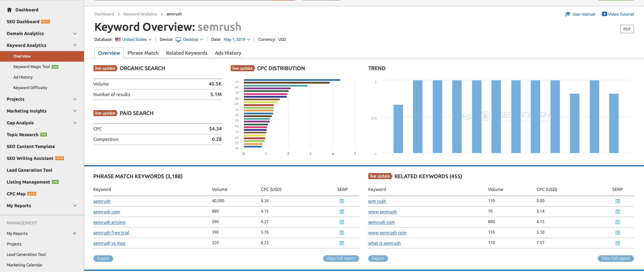Click the United States flag icon
This screenshot has height=272, width=644.
118,40
